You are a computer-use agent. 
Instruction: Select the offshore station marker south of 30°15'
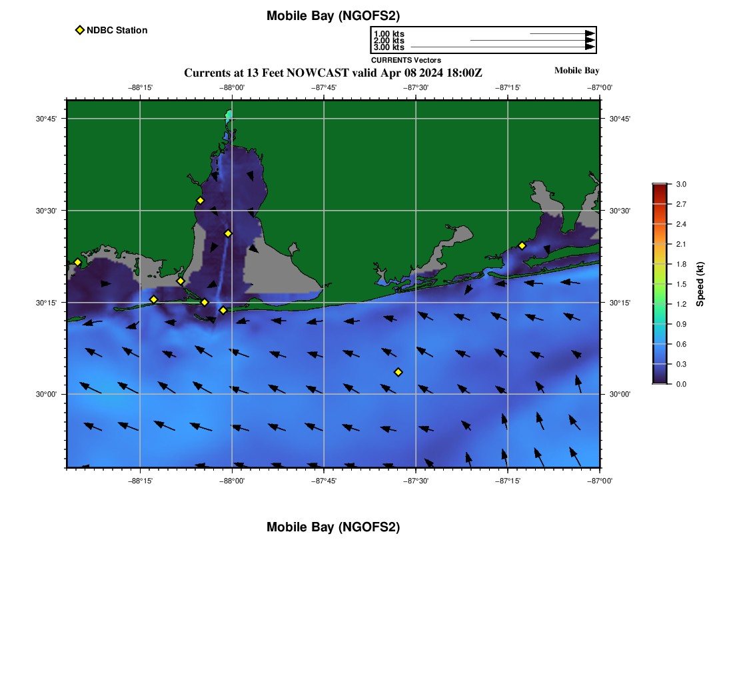(398, 372)
